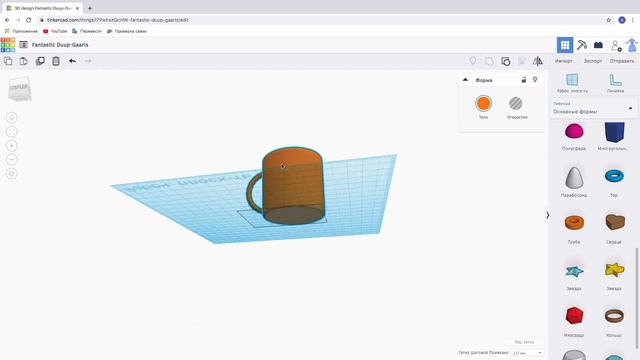The width and height of the screenshot is (640, 360).
Task: Select the mug handle ring
Action: tap(253, 192)
